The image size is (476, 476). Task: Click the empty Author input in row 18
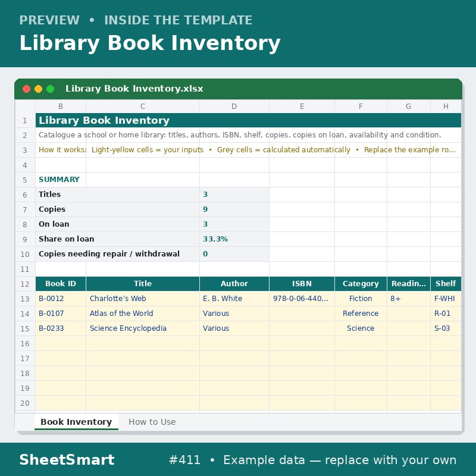(x=234, y=374)
